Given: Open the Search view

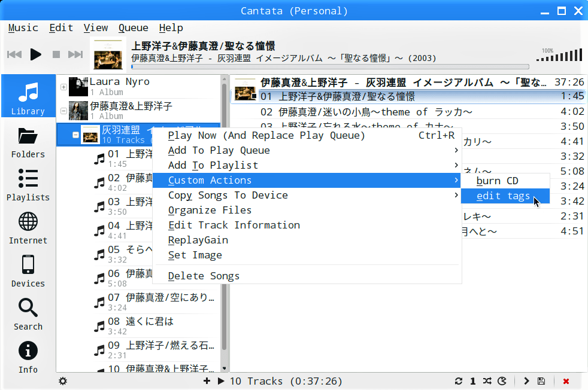Looking at the screenshot, I should 28,315.
